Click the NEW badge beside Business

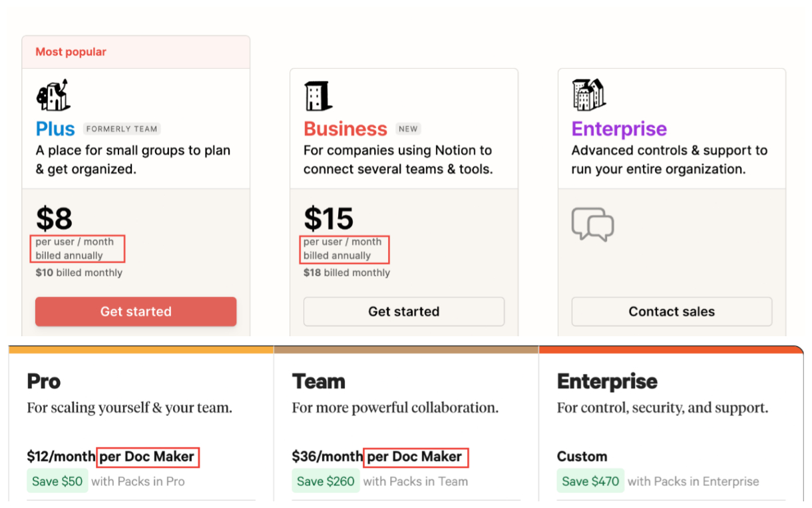[409, 129]
